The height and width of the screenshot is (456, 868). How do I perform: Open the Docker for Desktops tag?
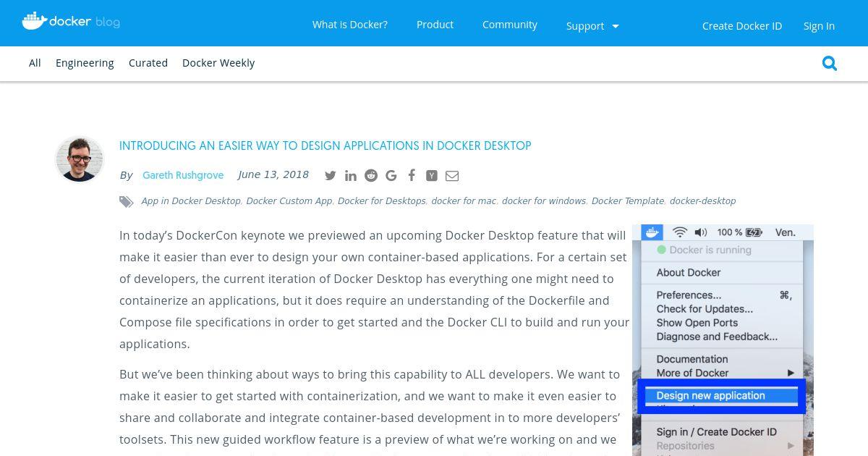pos(382,201)
